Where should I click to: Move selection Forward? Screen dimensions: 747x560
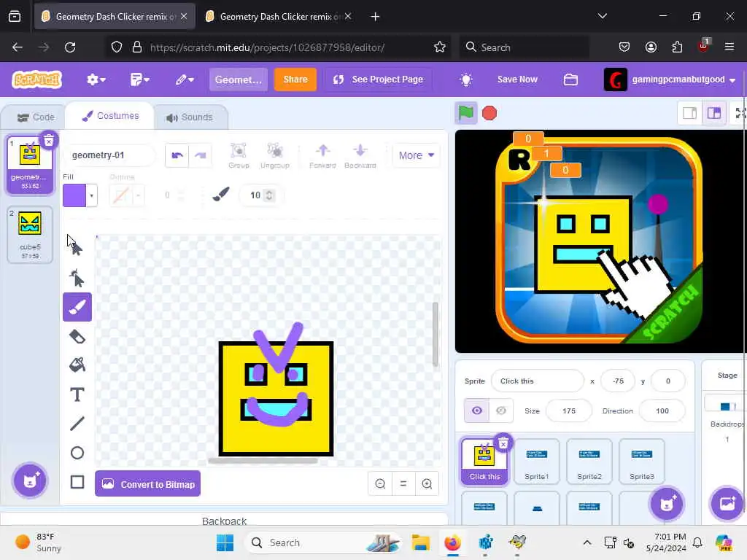(322, 156)
